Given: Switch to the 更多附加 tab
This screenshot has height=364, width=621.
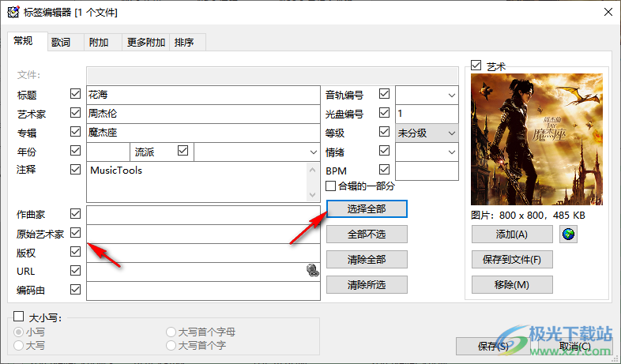Looking at the screenshot, I should click(x=145, y=43).
